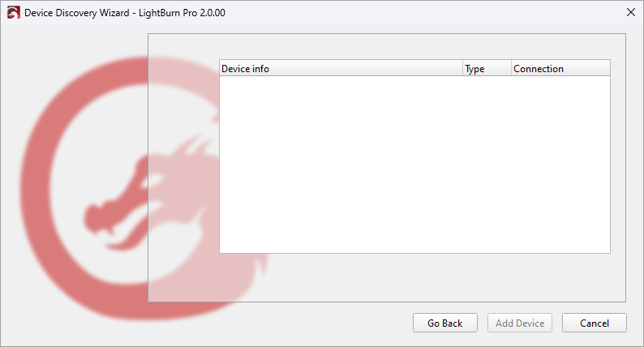Go Back to previous wizard page
This screenshot has height=347, width=644.
(444, 323)
